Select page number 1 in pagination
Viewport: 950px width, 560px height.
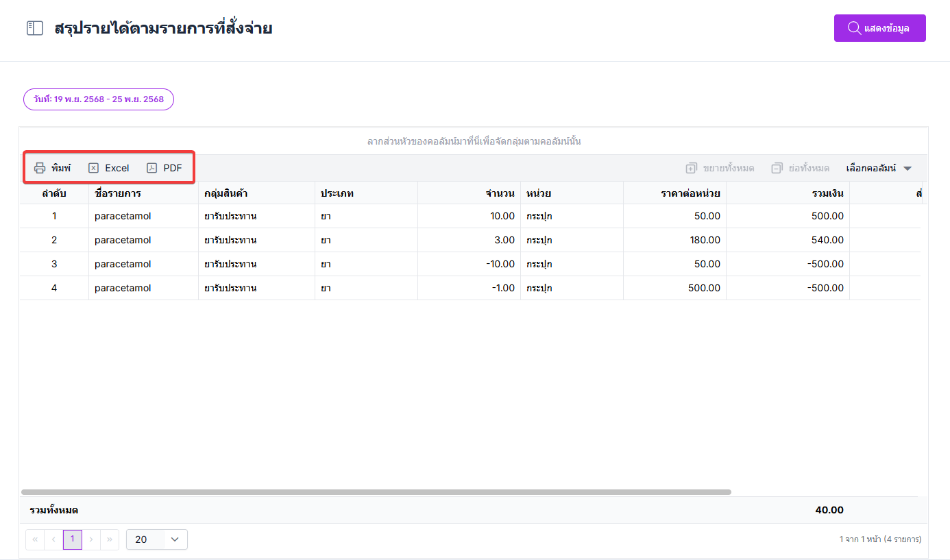point(73,539)
